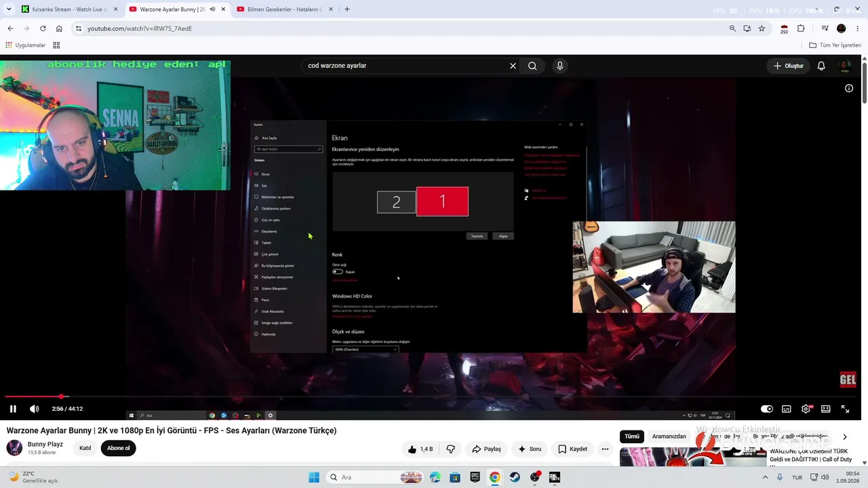Screen dimensions: 868x488
Task: Select the Tümü filter chip
Action: tap(632, 436)
